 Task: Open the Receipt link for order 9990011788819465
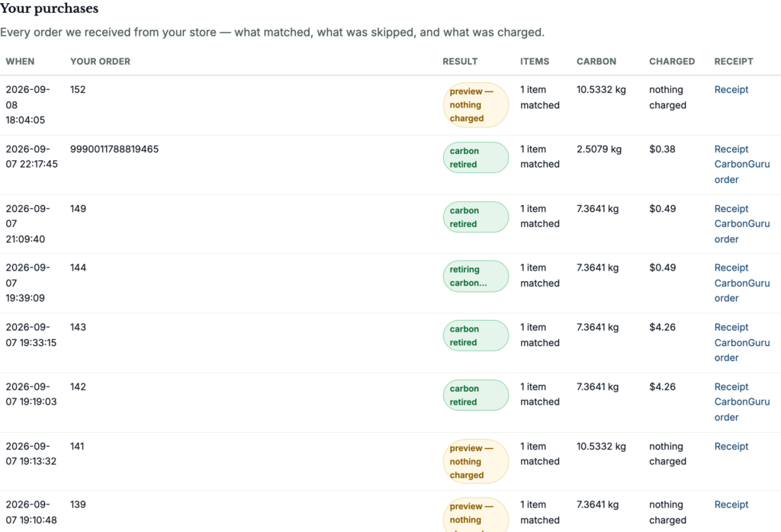(731, 149)
